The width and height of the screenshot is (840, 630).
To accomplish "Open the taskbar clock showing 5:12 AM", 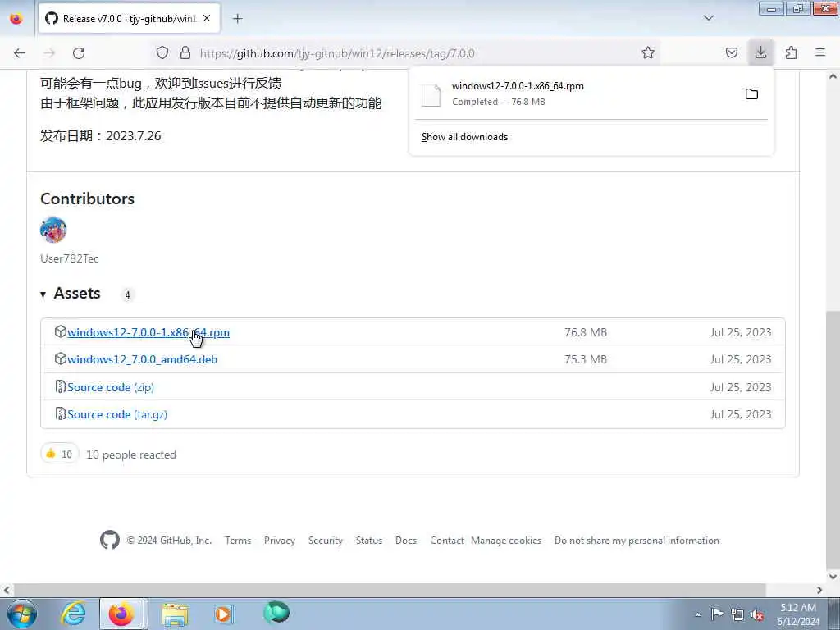I will pyautogui.click(x=798, y=614).
